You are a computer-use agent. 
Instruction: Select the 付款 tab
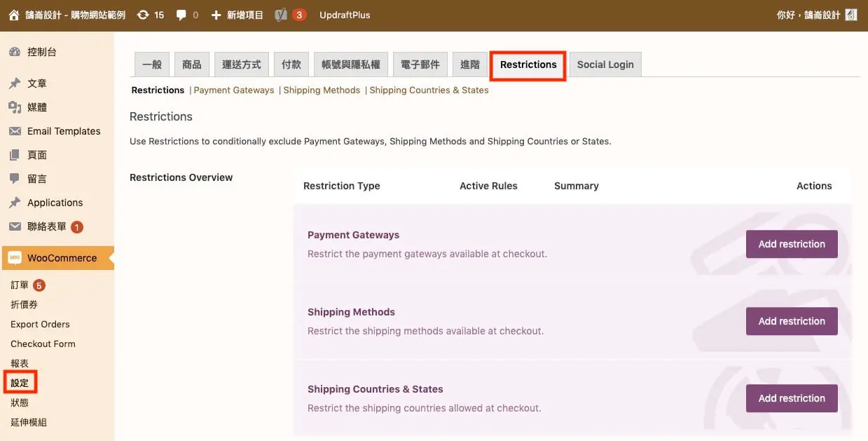click(x=291, y=65)
